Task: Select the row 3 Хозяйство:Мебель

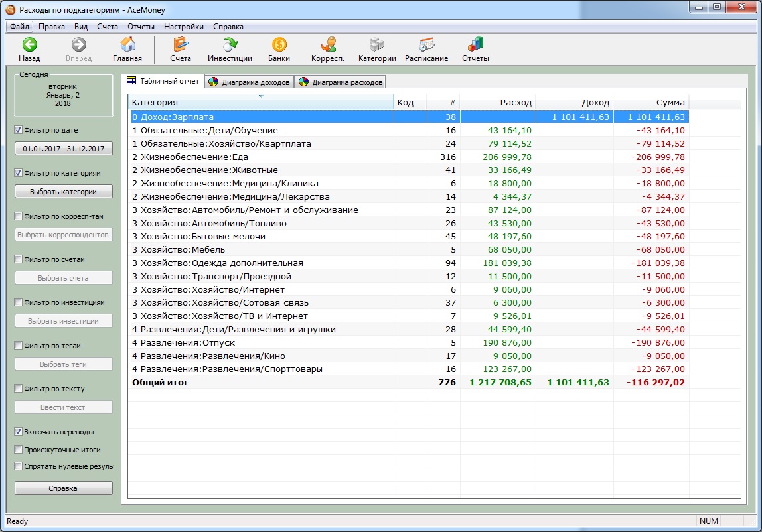Action: point(409,249)
